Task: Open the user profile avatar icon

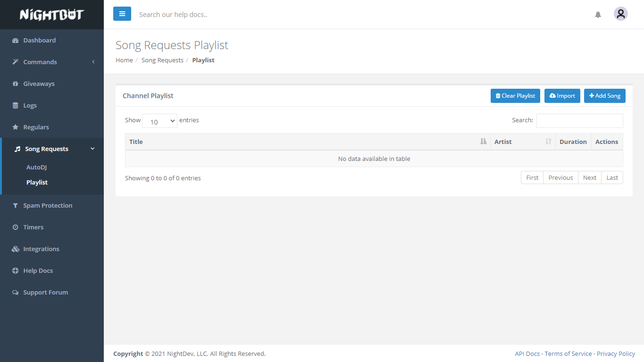Action: tap(620, 14)
